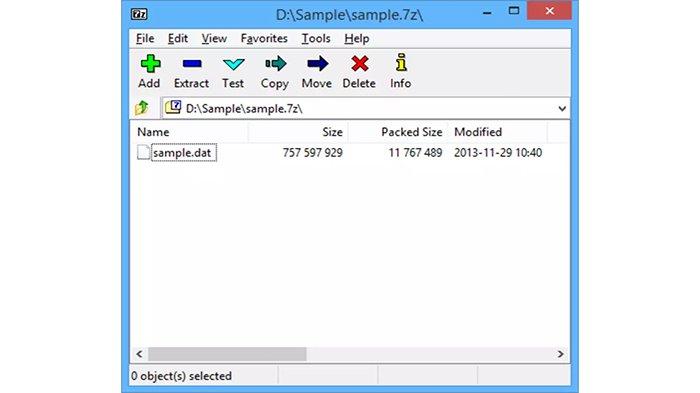The width and height of the screenshot is (700, 393).
Task: Select the sample.dat file name
Action: point(182,153)
